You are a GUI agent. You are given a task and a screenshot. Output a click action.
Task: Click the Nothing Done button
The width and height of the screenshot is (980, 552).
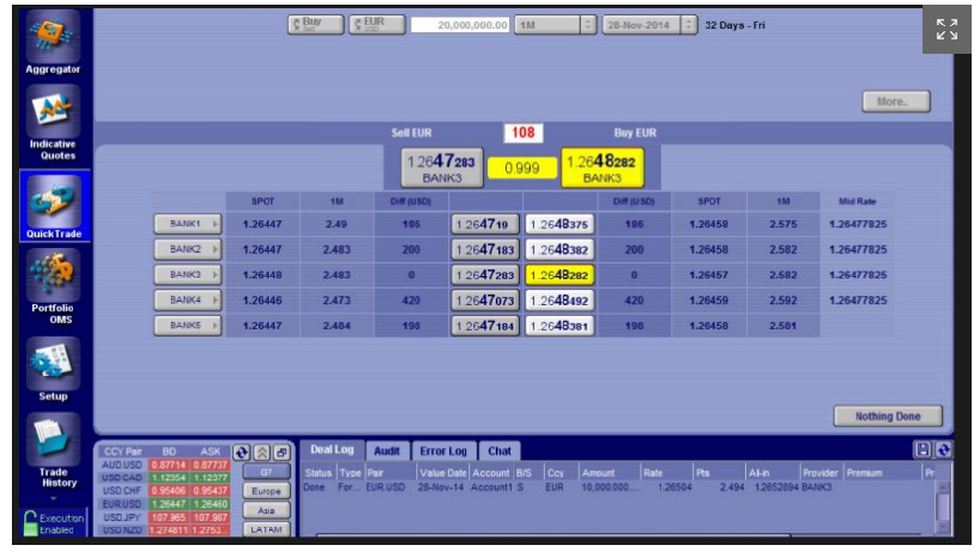coord(888,417)
